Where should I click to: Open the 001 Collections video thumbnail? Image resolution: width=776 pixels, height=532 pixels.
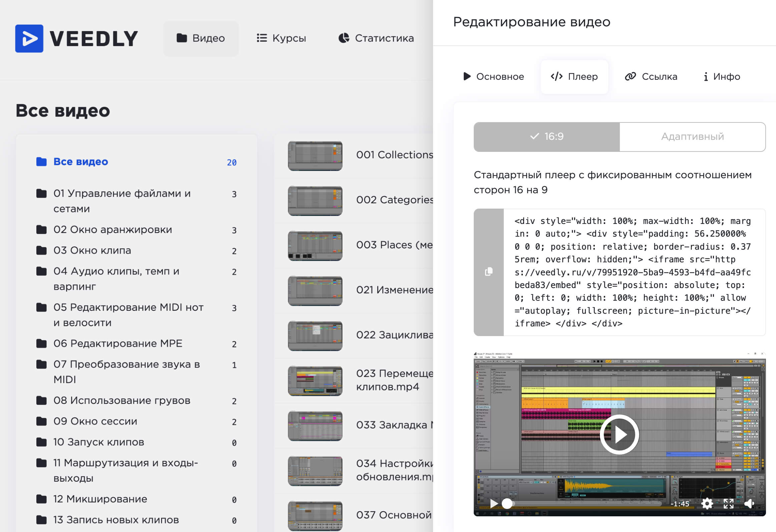point(315,156)
